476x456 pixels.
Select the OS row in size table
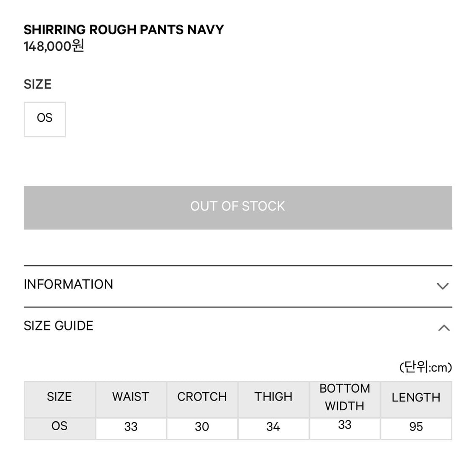click(59, 426)
